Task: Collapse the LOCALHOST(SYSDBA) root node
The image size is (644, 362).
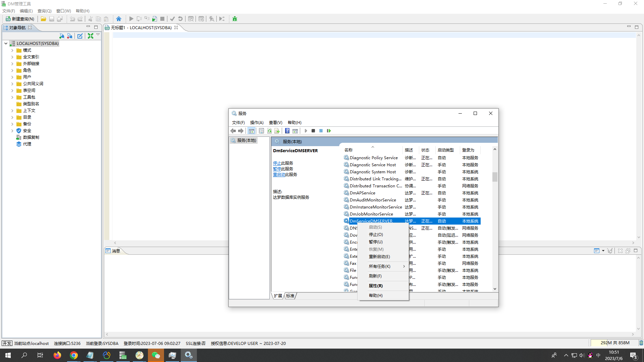Action: [x=6, y=43]
